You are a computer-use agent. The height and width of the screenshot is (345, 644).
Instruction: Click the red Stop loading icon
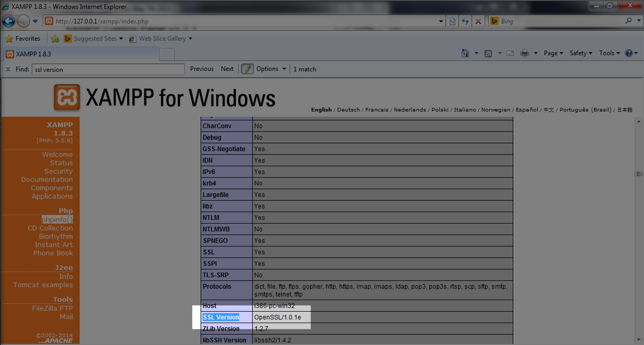(478, 21)
